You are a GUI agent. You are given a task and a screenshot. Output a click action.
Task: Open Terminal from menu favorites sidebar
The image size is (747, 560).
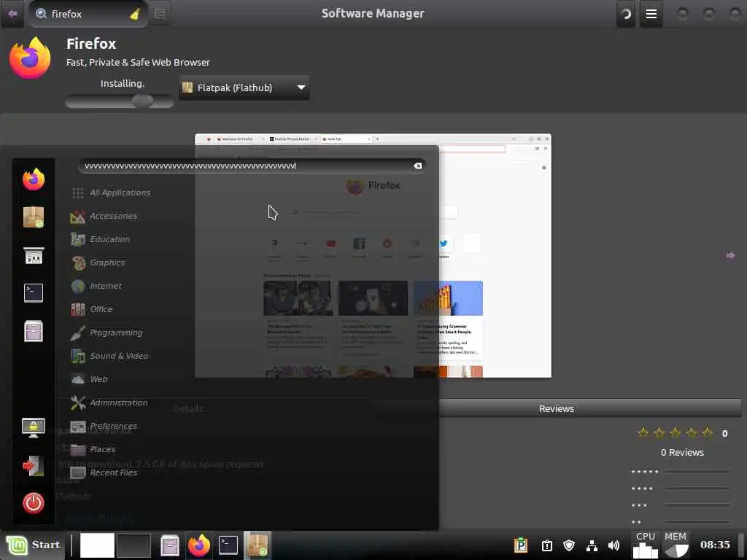click(34, 293)
